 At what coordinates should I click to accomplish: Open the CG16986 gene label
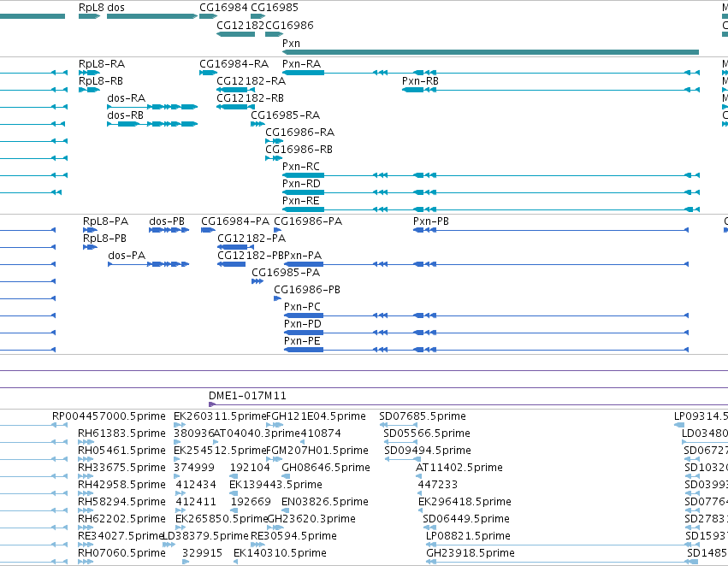289,25
